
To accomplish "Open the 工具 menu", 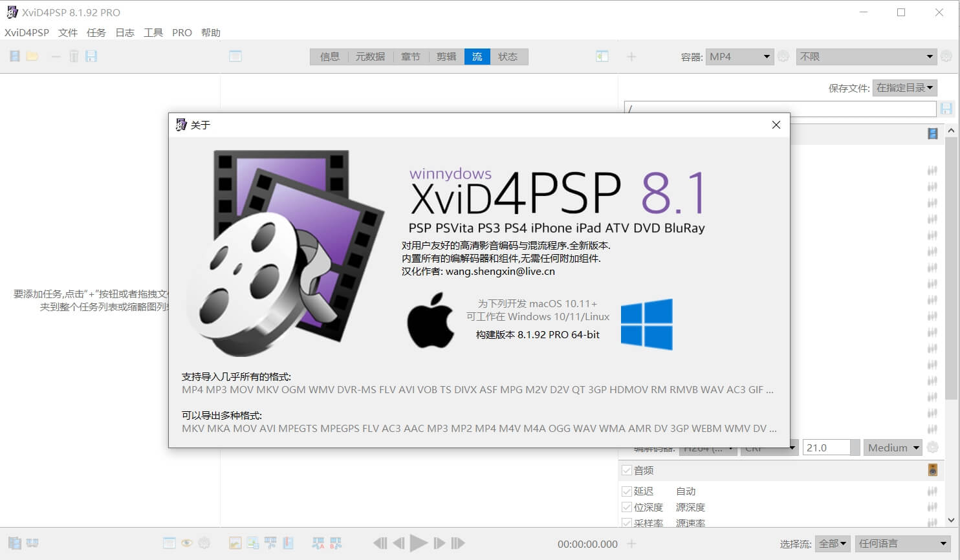I will (x=153, y=32).
